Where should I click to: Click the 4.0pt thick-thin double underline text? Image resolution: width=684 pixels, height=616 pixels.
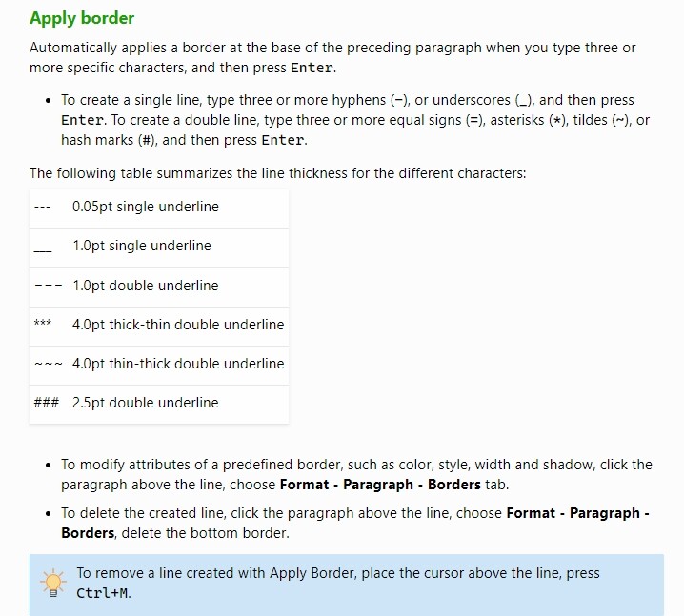[178, 325]
